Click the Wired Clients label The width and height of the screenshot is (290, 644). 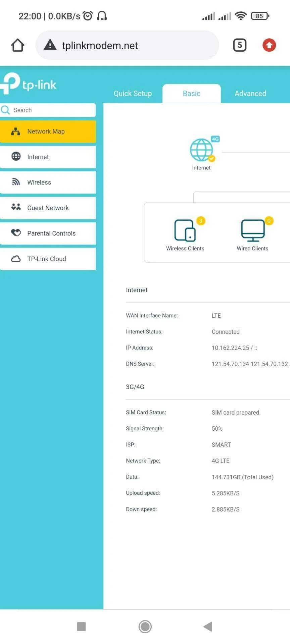pos(252,249)
